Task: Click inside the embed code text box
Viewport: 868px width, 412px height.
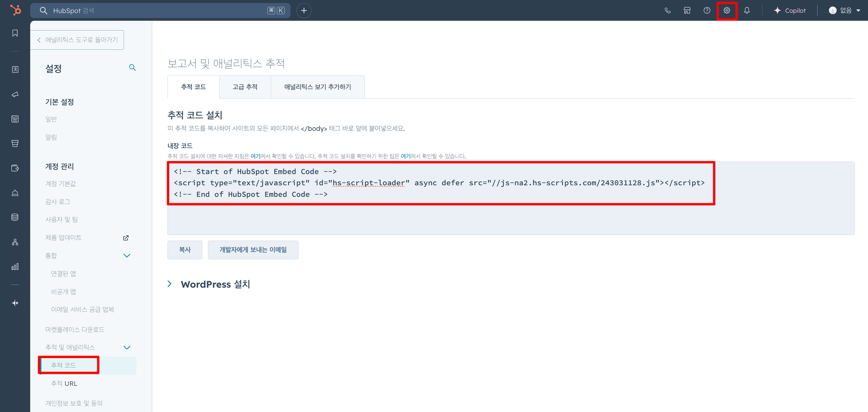Action: pos(511,198)
